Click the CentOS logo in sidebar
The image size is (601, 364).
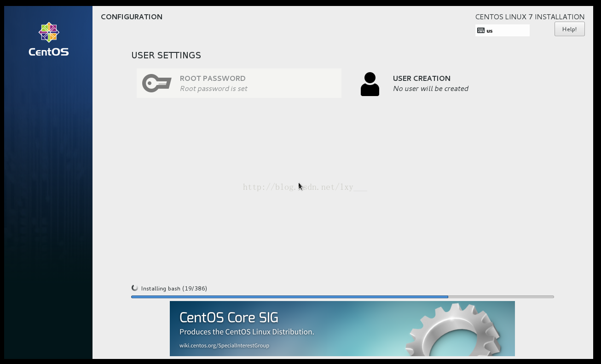pyautogui.click(x=49, y=40)
